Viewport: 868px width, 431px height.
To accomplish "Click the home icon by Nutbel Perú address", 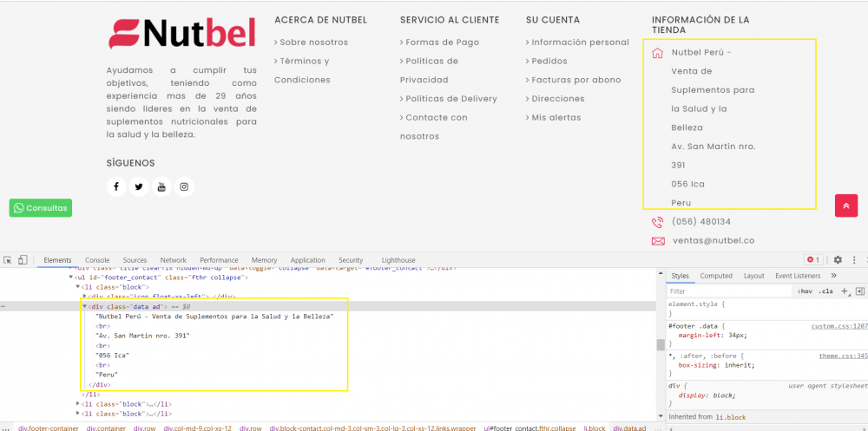I will [x=657, y=53].
